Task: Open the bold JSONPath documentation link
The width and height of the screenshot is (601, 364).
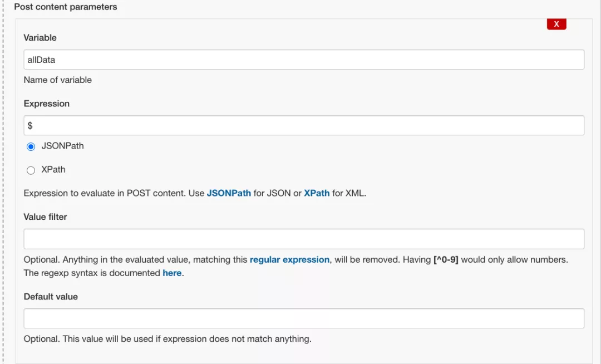Action: (229, 194)
